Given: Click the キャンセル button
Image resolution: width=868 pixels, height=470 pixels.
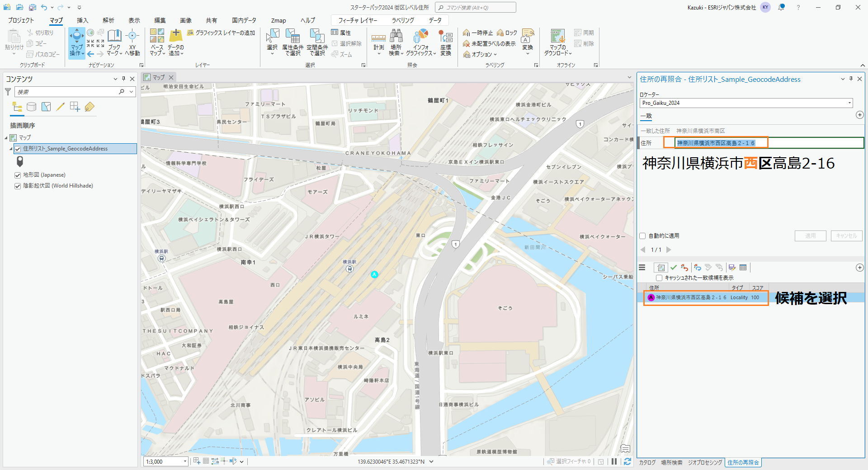Looking at the screenshot, I should click(x=847, y=236).
